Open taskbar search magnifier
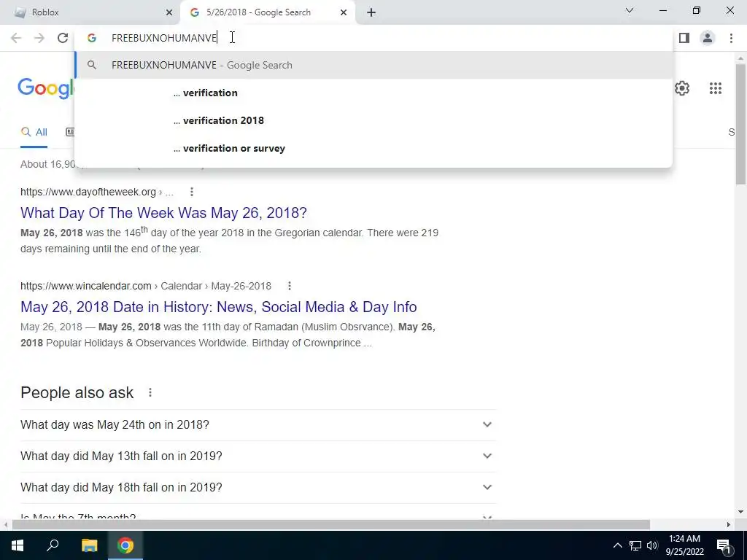This screenshot has height=560, width=747. pyautogui.click(x=53, y=545)
